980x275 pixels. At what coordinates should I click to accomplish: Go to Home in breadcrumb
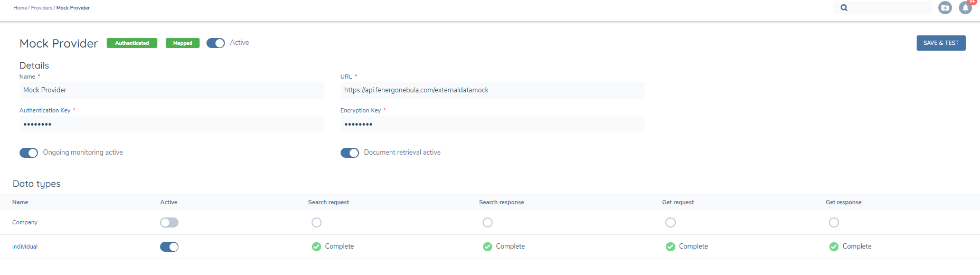click(x=20, y=8)
